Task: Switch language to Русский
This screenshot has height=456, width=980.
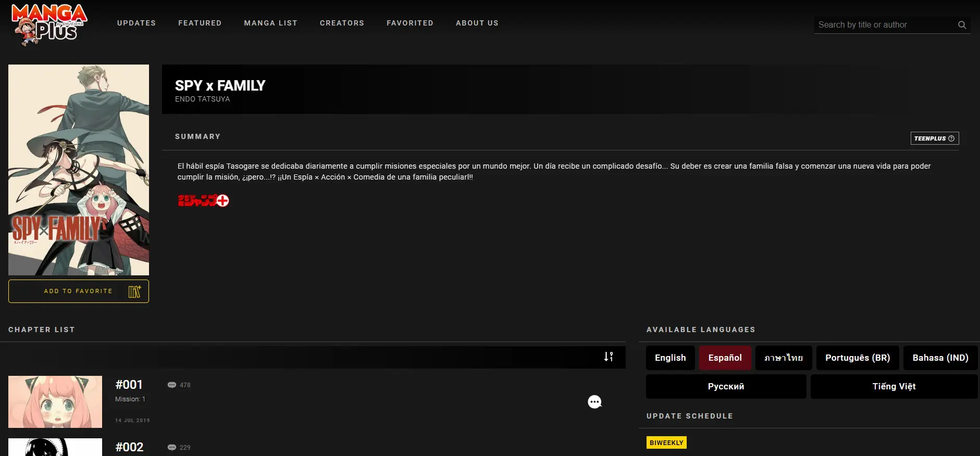Action: [x=726, y=386]
